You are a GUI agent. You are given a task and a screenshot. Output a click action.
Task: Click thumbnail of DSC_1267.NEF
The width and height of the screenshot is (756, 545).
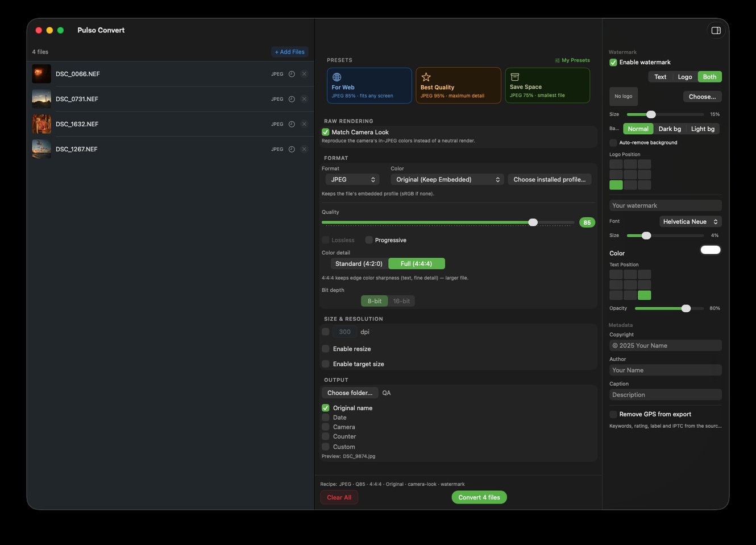click(x=41, y=149)
